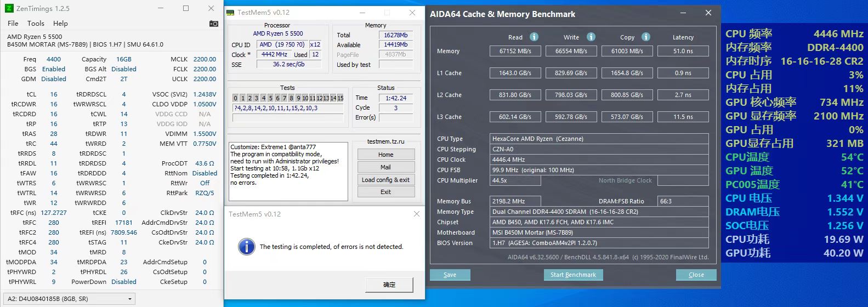Click TestMem5 log text box
This screenshot has width=868, height=307.
pos(288,171)
